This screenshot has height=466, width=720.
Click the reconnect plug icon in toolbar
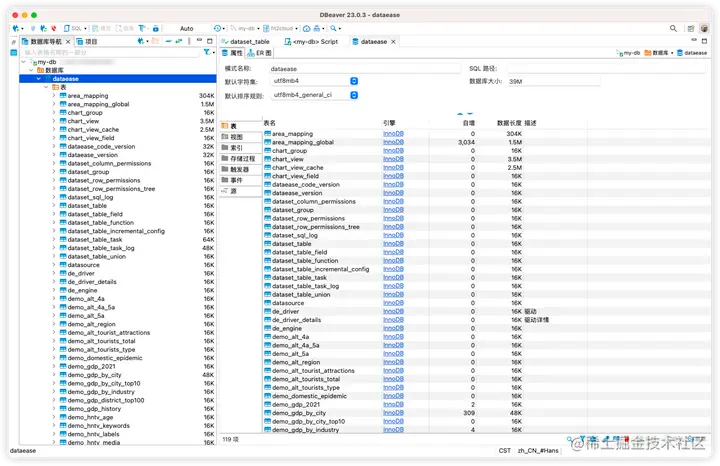[x=44, y=28]
